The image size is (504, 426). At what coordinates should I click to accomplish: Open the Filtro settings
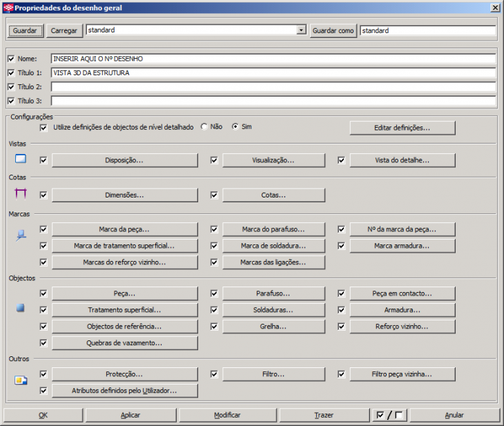(x=273, y=374)
